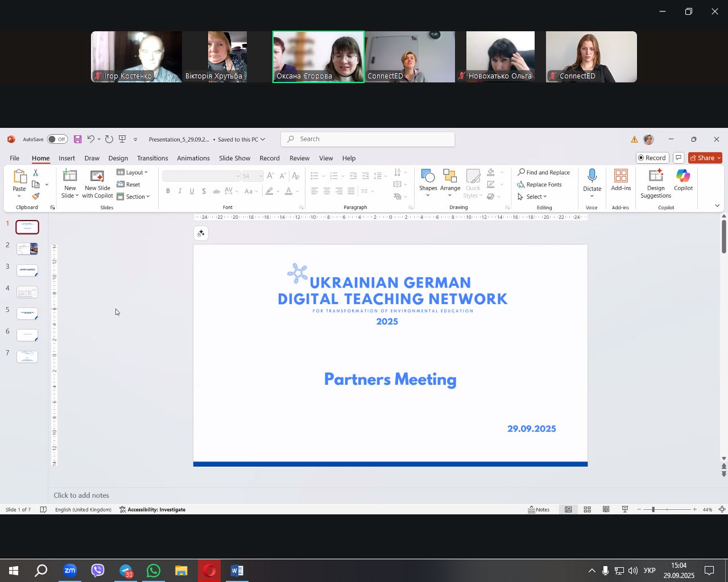This screenshot has height=582, width=728.
Task: Open Reading View from status bar
Action: [x=606, y=509]
